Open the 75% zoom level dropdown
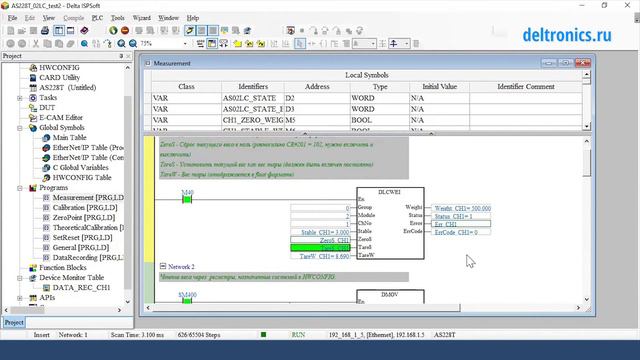 [x=185, y=44]
